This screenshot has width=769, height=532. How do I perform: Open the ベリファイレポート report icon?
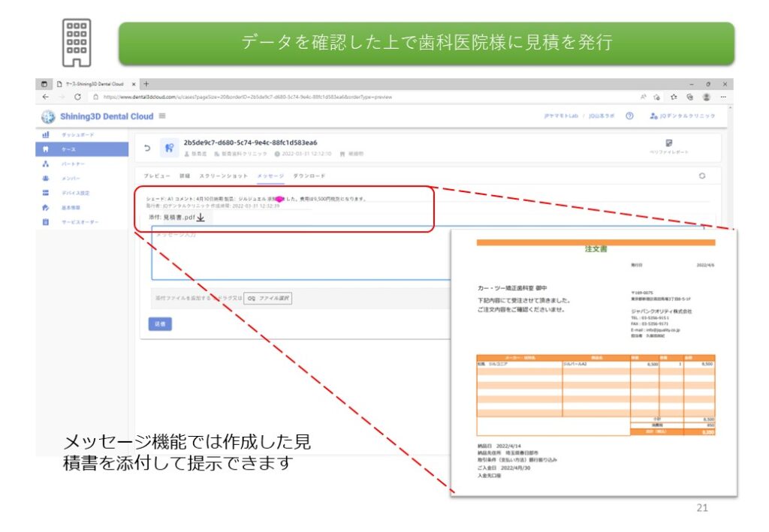point(668,146)
